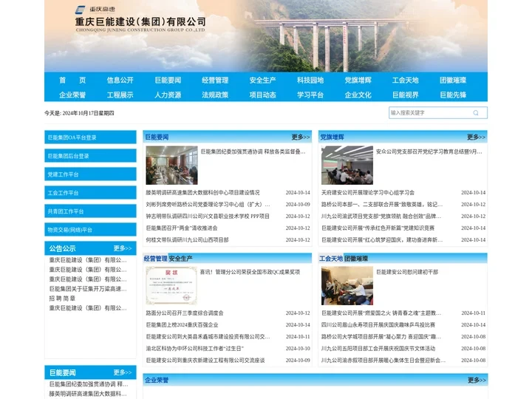Expand 更多>> in the 党旗增辉 panel header

pyautogui.click(x=476, y=137)
